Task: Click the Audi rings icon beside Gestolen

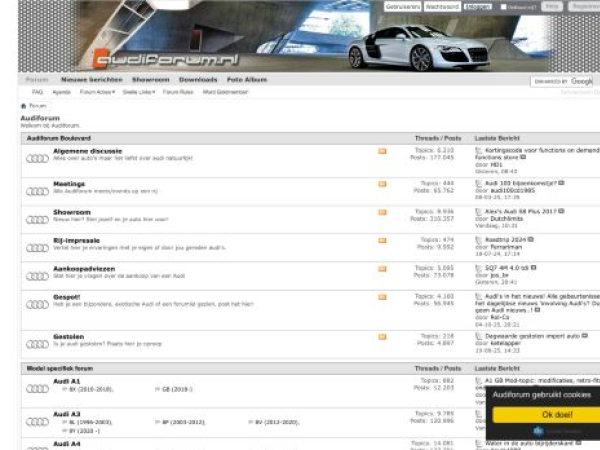Action: [37, 344]
